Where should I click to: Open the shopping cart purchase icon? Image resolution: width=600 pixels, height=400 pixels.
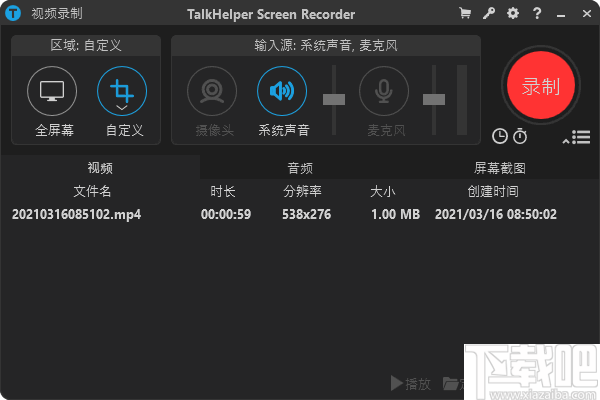465,13
